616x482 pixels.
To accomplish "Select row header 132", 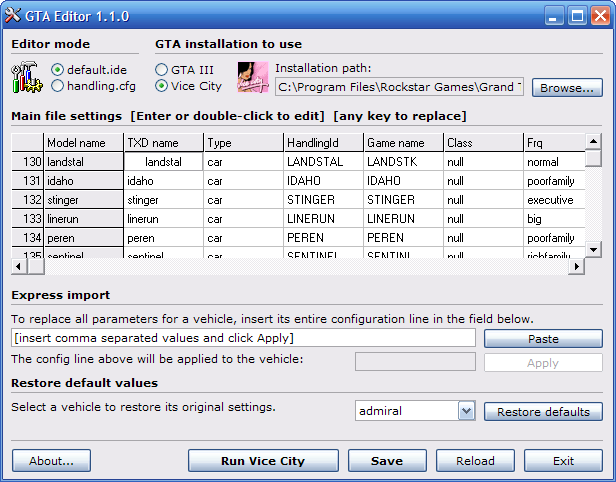I will point(28,200).
